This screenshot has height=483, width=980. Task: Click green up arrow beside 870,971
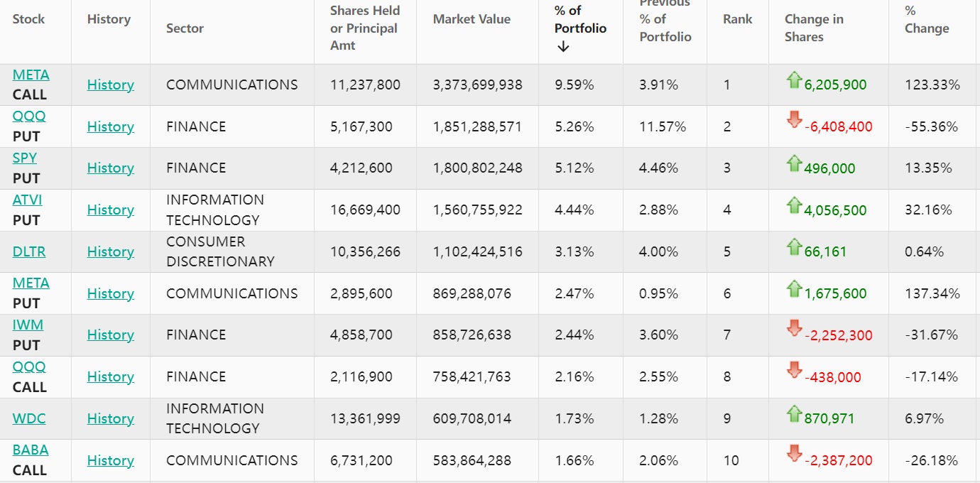tap(794, 413)
